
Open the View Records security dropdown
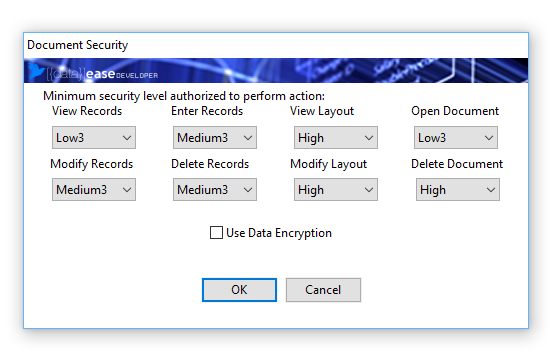click(x=94, y=137)
